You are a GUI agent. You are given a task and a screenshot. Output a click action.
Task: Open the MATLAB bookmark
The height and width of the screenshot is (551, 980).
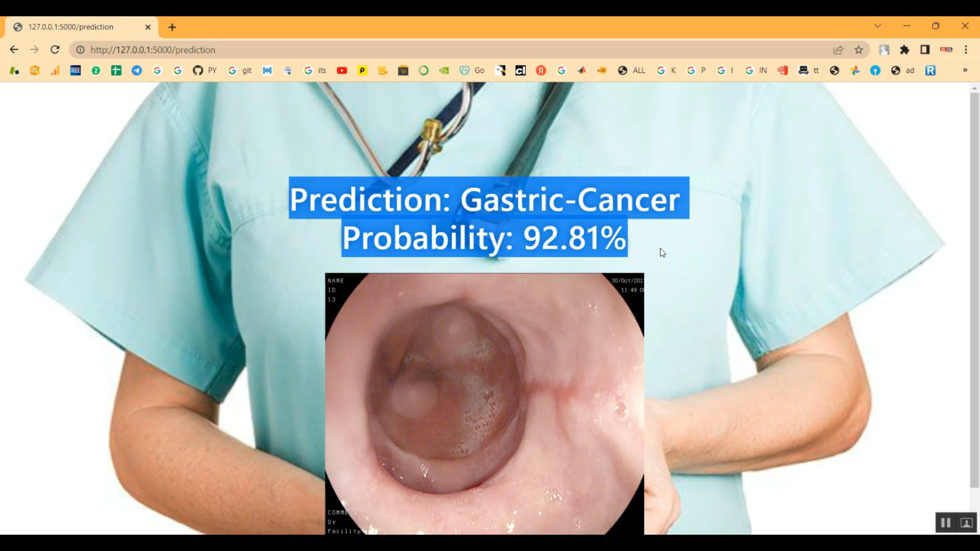click(x=581, y=70)
